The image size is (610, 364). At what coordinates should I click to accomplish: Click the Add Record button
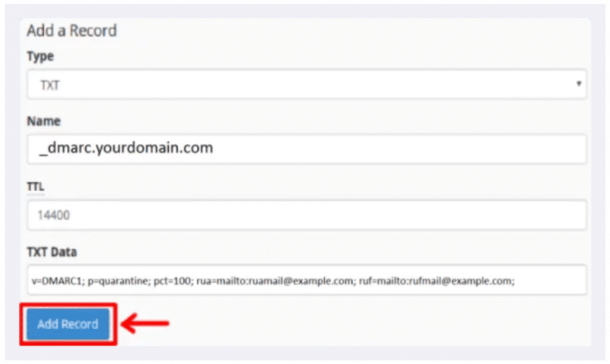[x=68, y=324]
